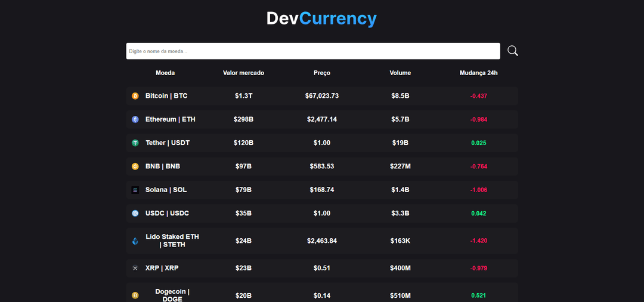The width and height of the screenshot is (644, 302).
Task: Click Lido Staked ETH market value $24B
Action: click(243, 241)
